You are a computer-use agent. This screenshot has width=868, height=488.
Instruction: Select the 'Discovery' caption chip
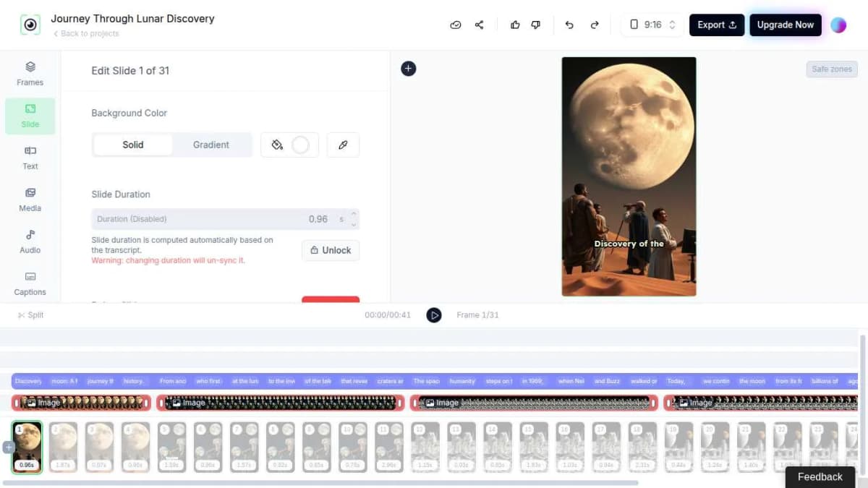(x=28, y=381)
